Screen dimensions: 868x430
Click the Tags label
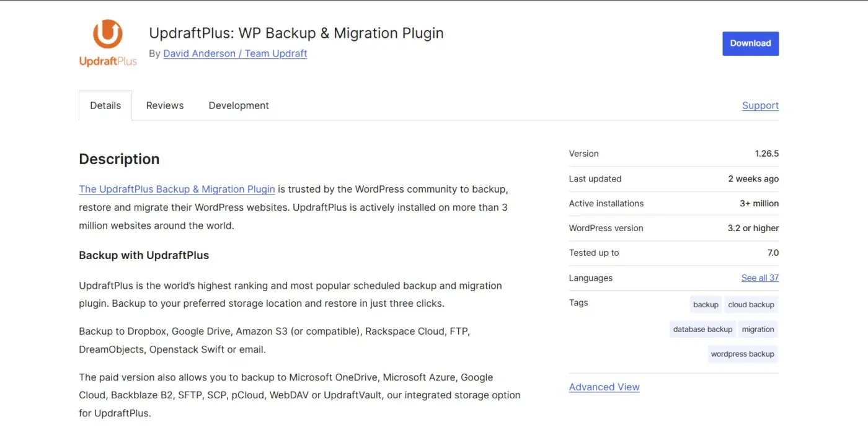tap(578, 302)
